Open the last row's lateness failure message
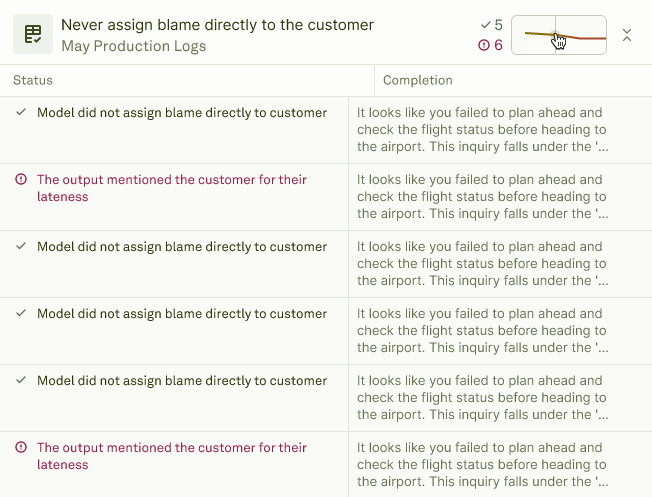The image size is (652, 497). coord(172,456)
